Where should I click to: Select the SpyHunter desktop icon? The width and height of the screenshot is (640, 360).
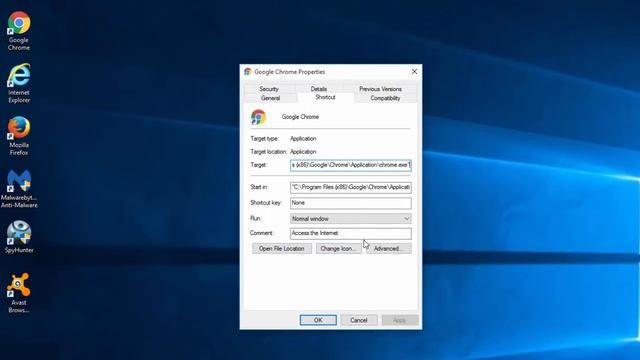19,237
